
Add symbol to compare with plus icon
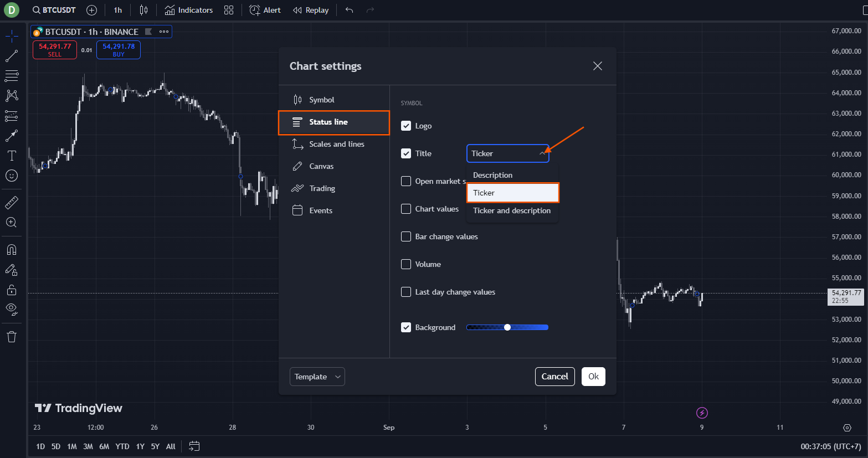click(x=92, y=10)
